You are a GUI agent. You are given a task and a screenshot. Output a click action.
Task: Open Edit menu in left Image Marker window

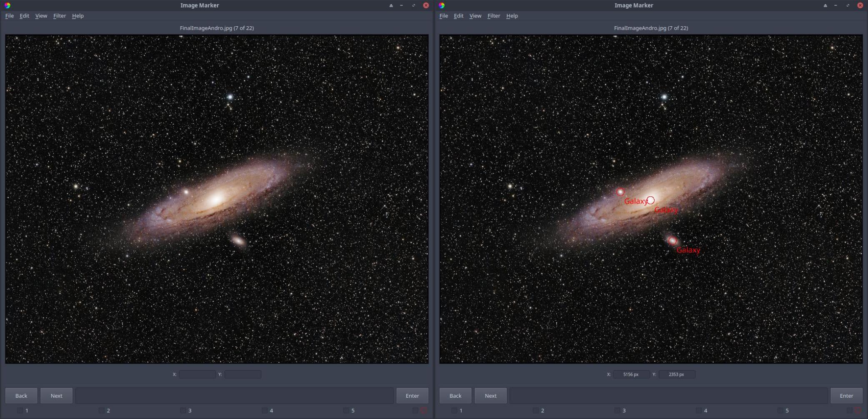click(x=24, y=16)
